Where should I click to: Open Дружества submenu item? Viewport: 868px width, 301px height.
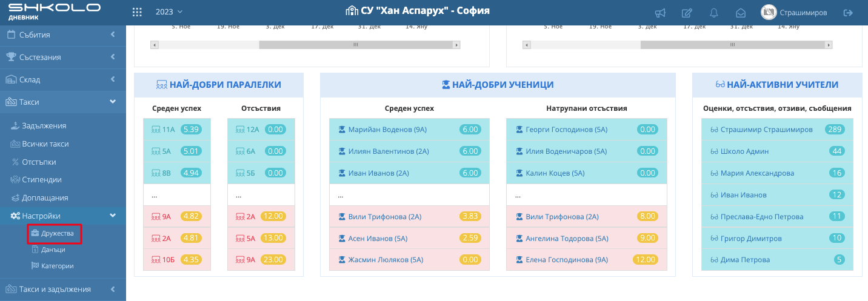click(53, 233)
